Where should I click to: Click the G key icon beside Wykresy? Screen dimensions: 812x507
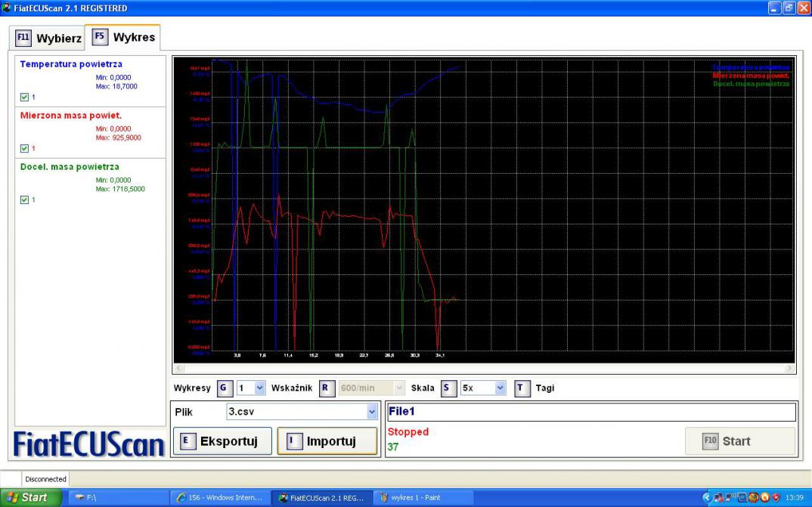[x=224, y=388]
